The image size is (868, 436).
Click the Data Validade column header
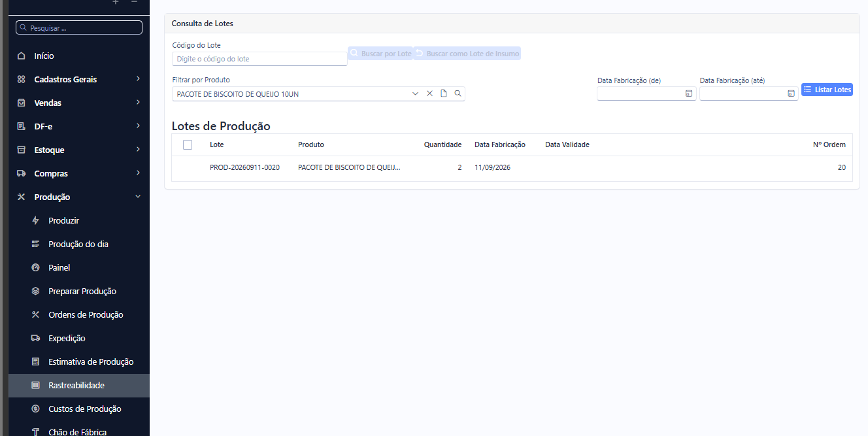pos(567,145)
